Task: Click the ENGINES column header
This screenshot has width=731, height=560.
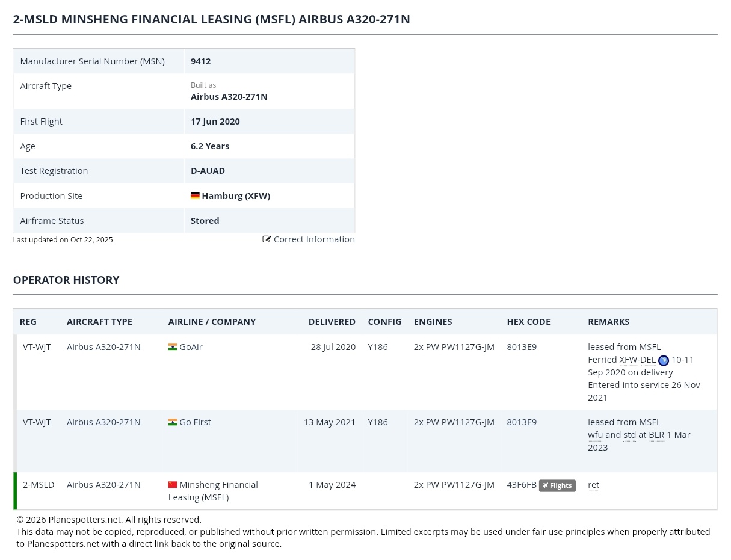Action: pos(433,322)
